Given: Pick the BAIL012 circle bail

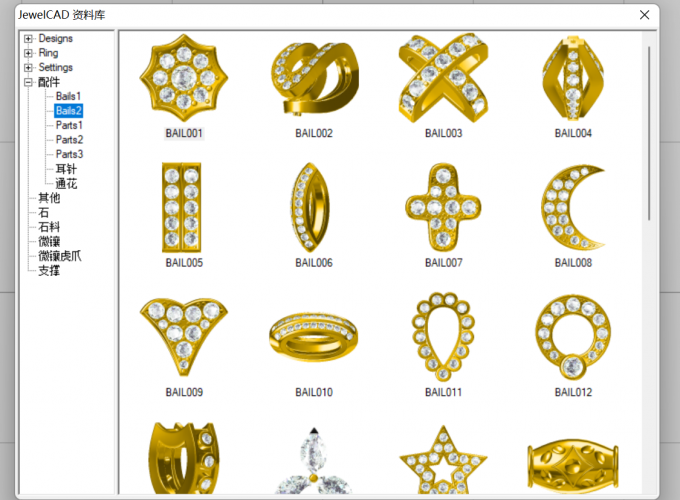Looking at the screenshot, I should [573, 337].
